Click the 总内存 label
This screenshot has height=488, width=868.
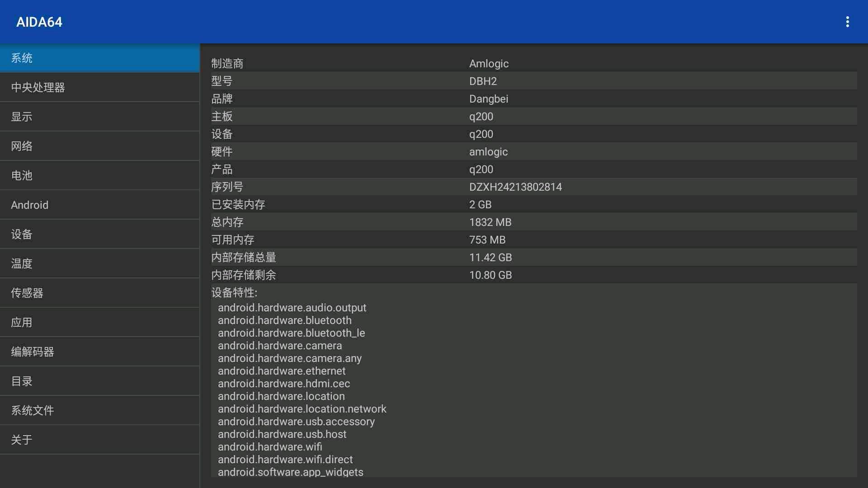tap(227, 222)
